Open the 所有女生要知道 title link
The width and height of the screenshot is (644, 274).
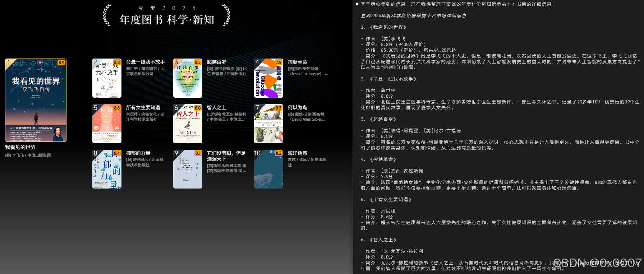pos(143,108)
